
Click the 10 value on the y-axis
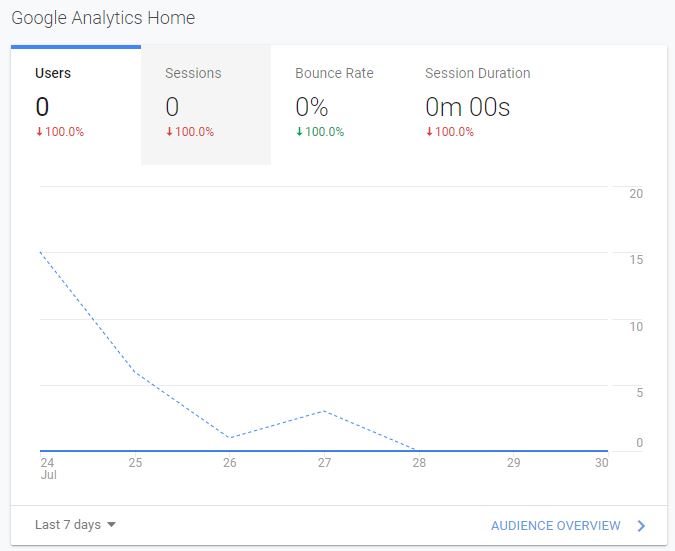coord(636,327)
